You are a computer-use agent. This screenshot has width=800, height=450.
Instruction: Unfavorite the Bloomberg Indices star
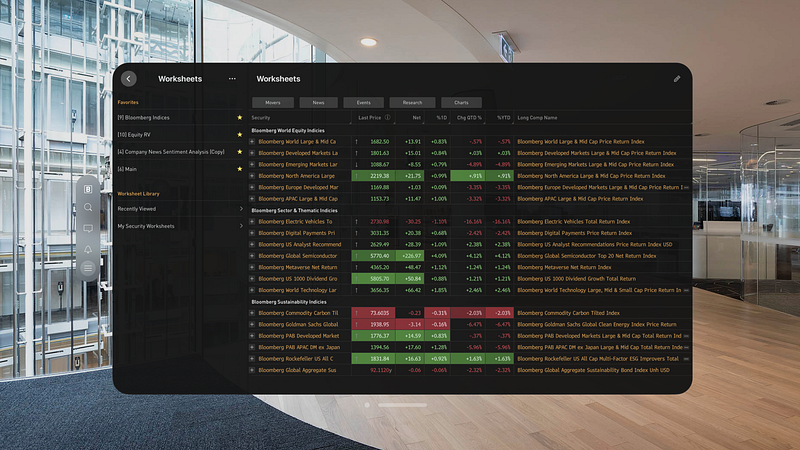point(239,117)
